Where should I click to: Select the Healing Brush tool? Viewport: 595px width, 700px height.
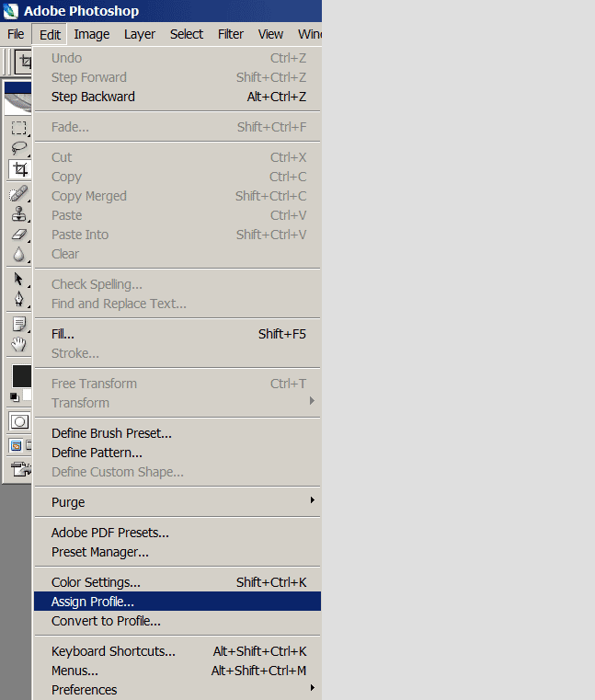pyautogui.click(x=18, y=193)
